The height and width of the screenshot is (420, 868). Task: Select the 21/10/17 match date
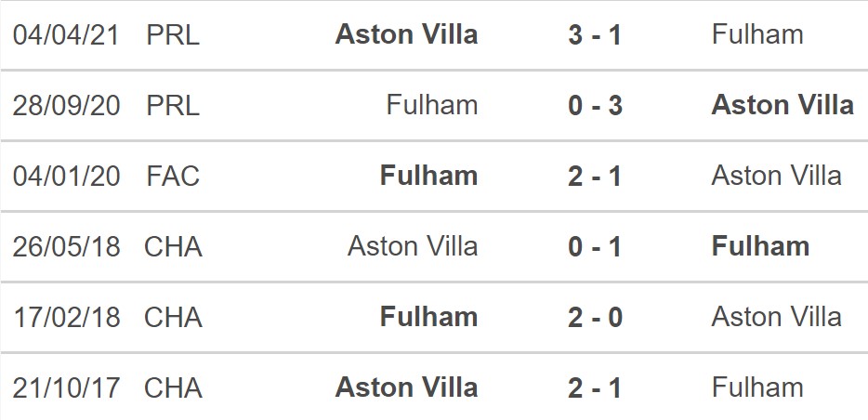click(x=66, y=387)
